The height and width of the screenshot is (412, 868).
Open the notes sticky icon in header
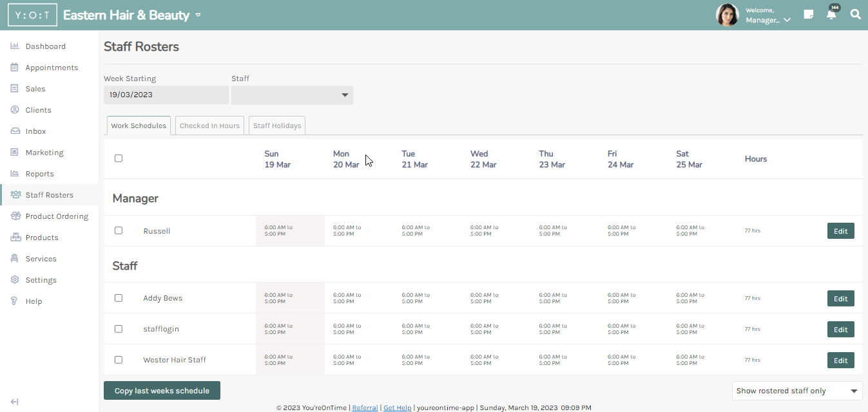(809, 14)
